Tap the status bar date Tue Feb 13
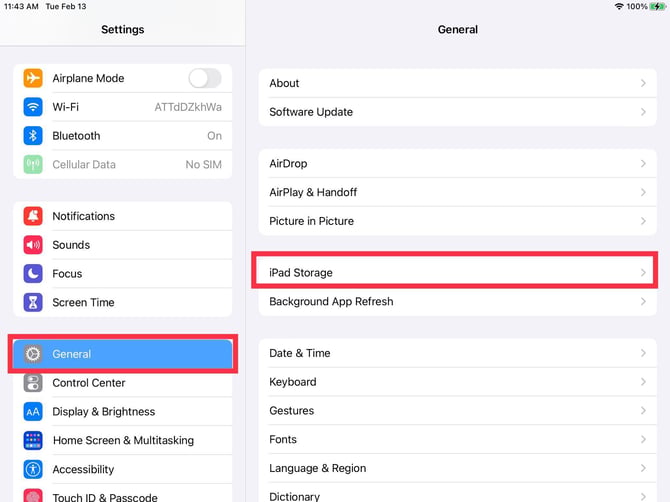Screen dimensions: 670x502 tap(66, 6)
